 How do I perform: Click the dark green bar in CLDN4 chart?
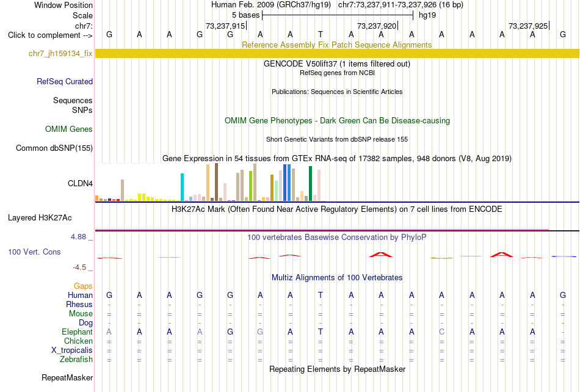(310, 184)
